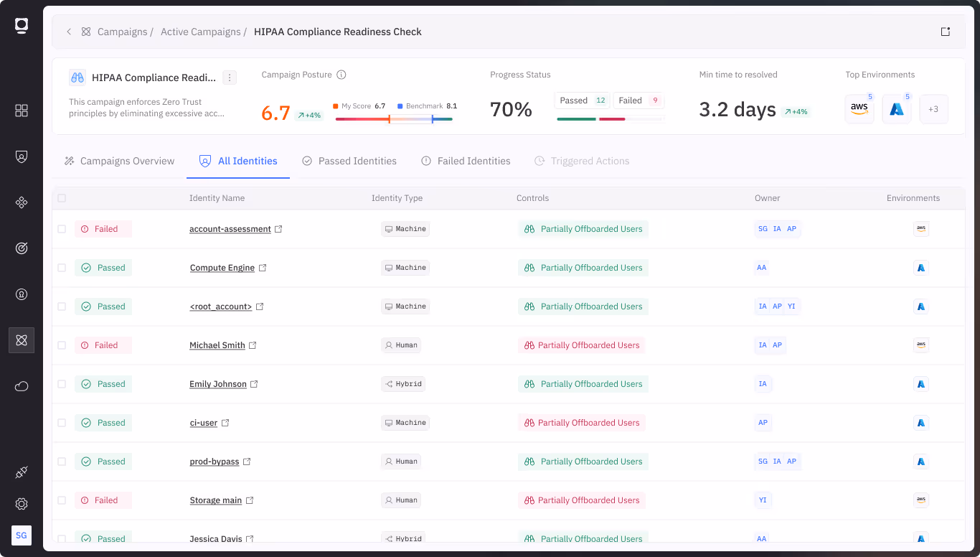Viewport: 980px width, 557px height.
Task: Check the Michael Smith row checkbox
Action: coord(62,345)
